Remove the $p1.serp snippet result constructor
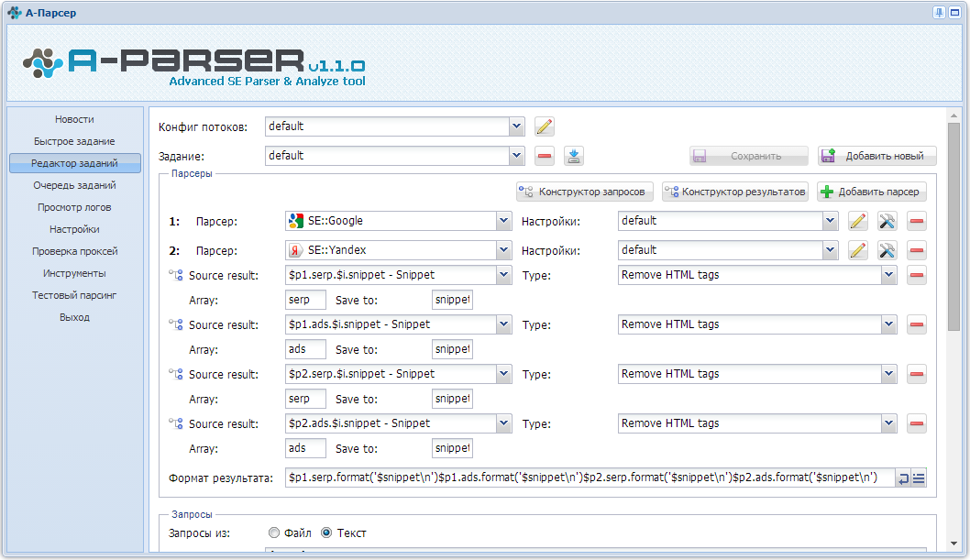The height and width of the screenshot is (560, 970). pyautogui.click(x=917, y=275)
